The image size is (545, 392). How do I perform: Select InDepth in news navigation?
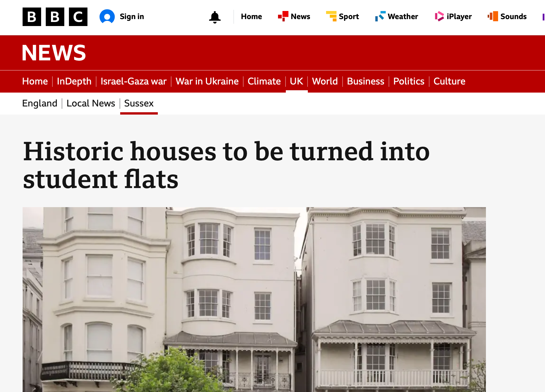[x=74, y=81]
